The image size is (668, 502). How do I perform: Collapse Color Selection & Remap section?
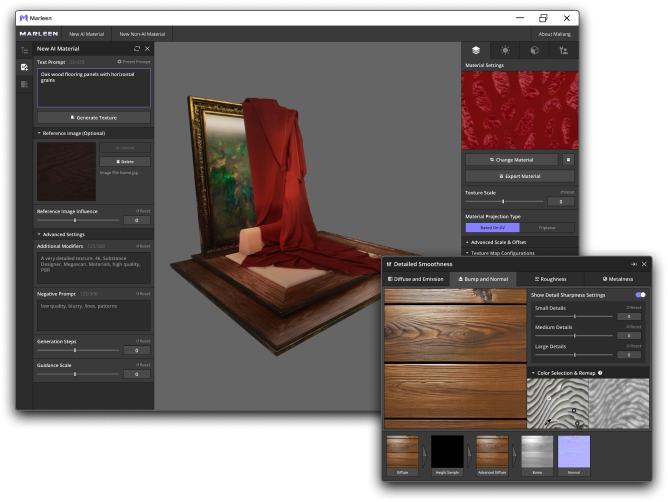coord(588,373)
